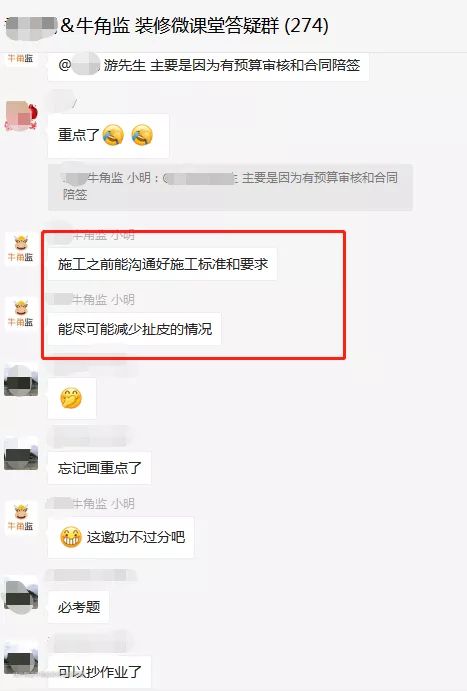Select the message 施工之前能沟通好施工标准和要求
The width and height of the screenshot is (467, 691).
click(x=163, y=264)
